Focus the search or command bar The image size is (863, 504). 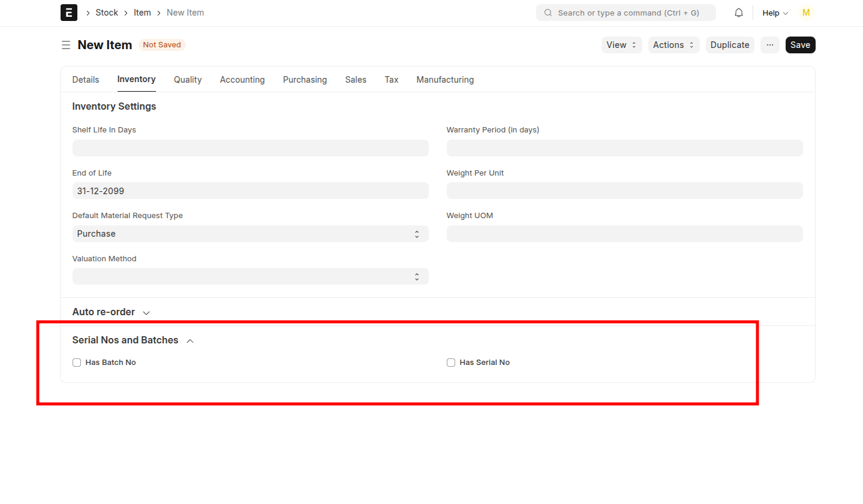(626, 13)
